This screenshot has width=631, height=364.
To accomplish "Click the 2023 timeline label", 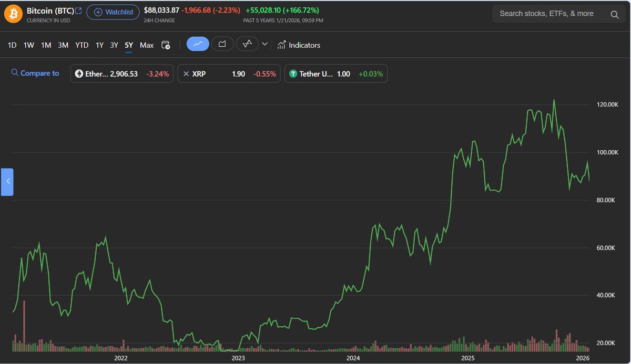I will point(238,358).
